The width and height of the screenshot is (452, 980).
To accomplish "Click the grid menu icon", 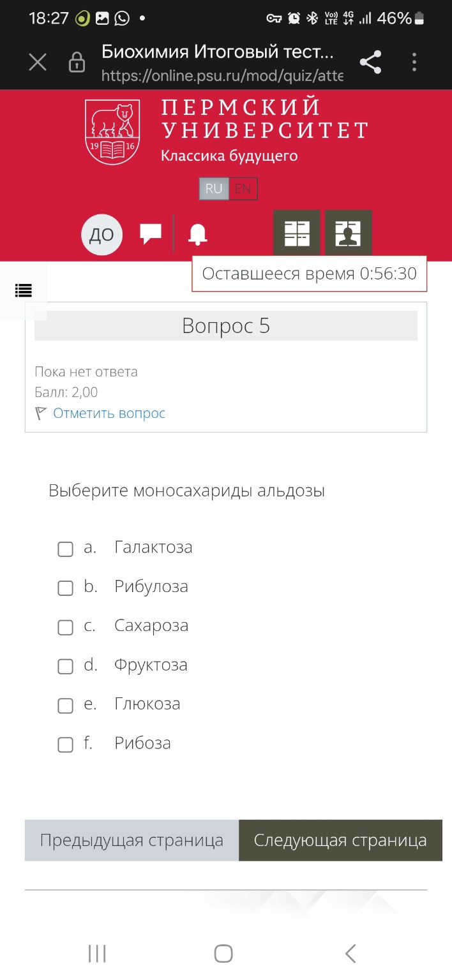I will tap(296, 232).
